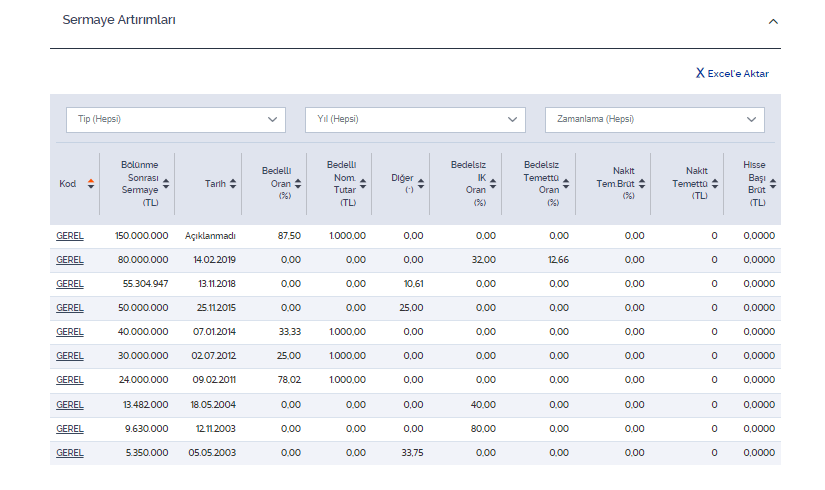Sort by Tarih column arrows
This screenshot has width=825, height=490.
(x=233, y=184)
